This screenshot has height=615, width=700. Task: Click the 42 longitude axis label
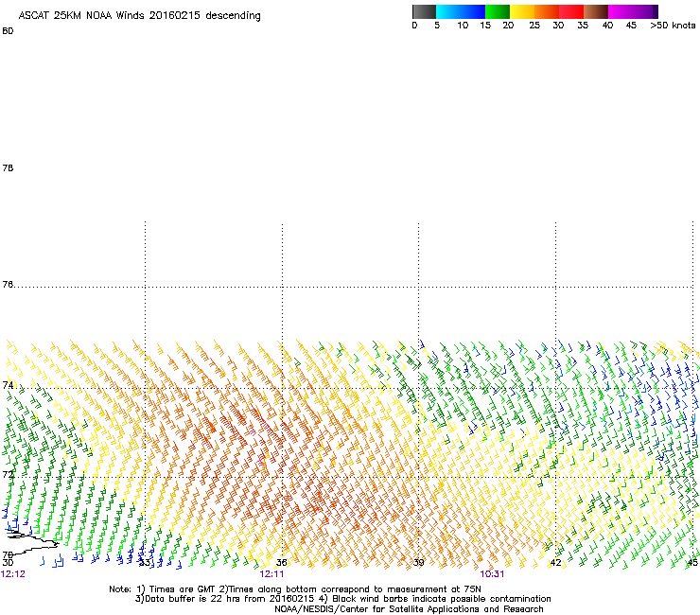tap(555, 562)
